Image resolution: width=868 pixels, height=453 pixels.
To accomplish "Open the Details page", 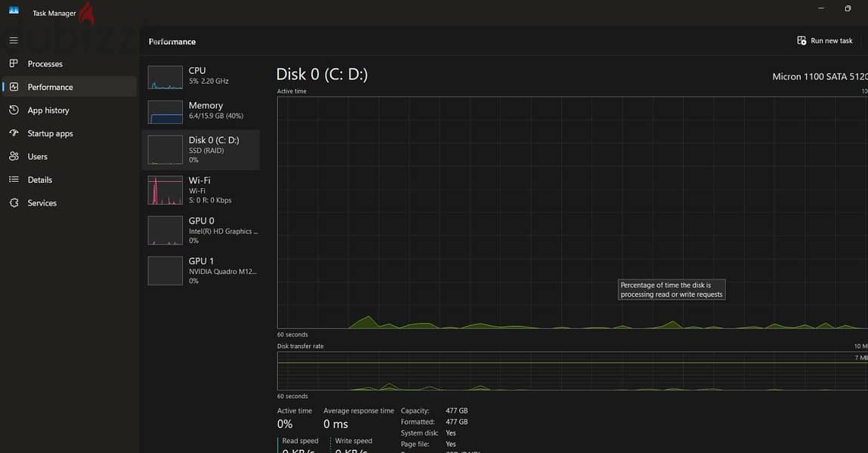I will [70, 180].
